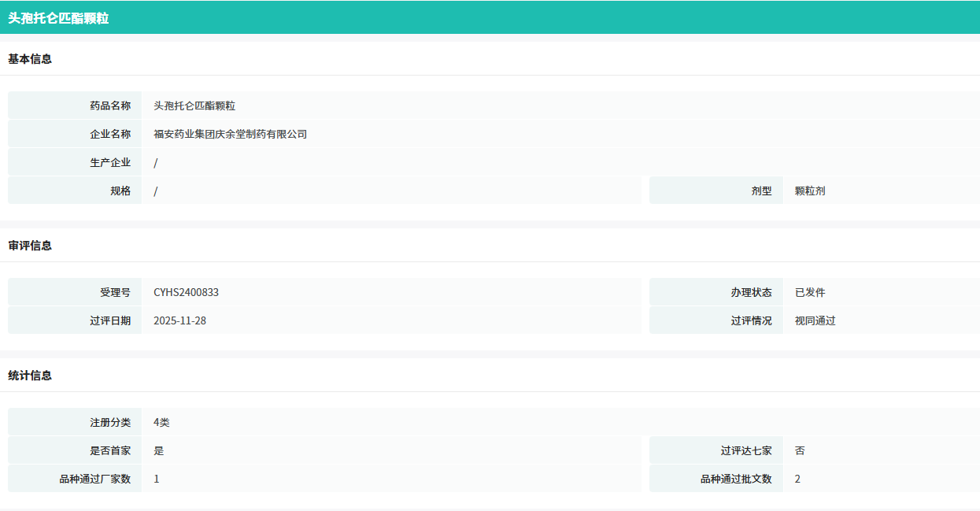Select the 是否首家 value 是
Image resolution: width=980 pixels, height=511 pixels.
(159, 450)
